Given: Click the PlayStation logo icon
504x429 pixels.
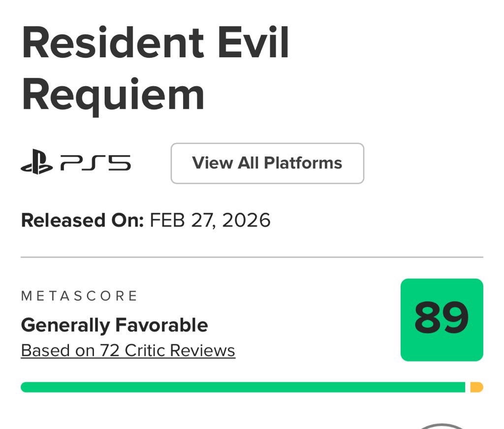Looking at the screenshot, I should 36,163.
